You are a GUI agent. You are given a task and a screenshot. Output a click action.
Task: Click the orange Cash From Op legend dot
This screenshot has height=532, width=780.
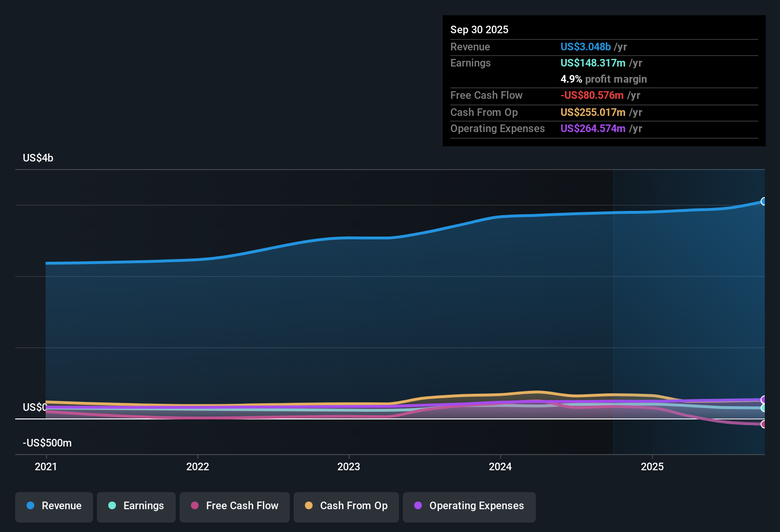click(308, 506)
